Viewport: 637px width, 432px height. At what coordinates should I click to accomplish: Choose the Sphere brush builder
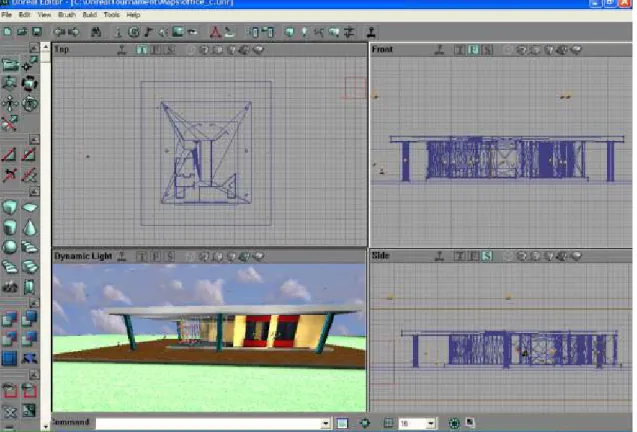pos(9,247)
